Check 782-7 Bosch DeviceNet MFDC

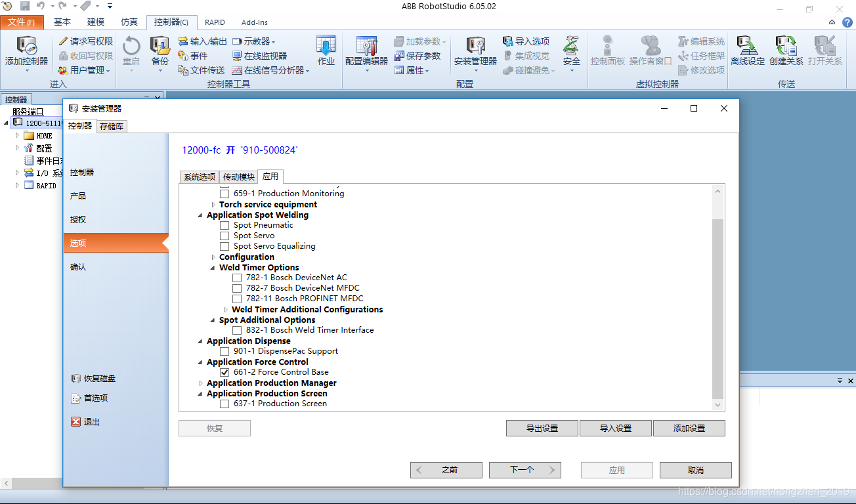coord(237,288)
